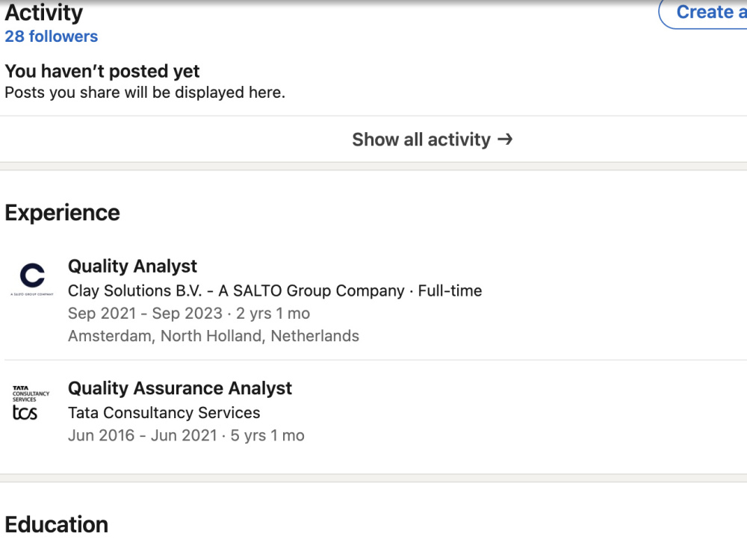Click the Jun 2016 - Jun 2021 date range

pyautogui.click(x=143, y=435)
